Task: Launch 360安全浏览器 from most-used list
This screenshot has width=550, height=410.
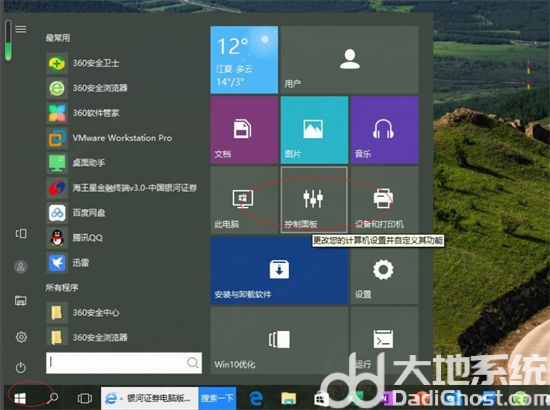Action: (88, 88)
